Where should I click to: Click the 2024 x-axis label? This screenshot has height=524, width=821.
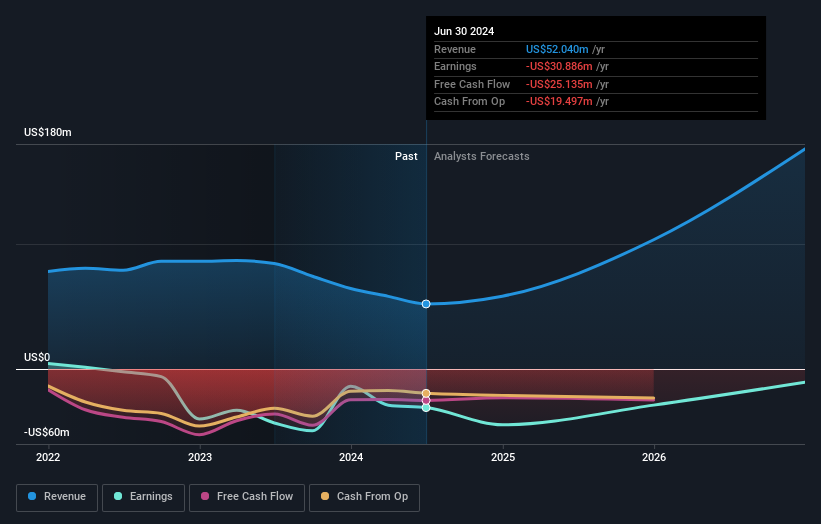(x=351, y=457)
